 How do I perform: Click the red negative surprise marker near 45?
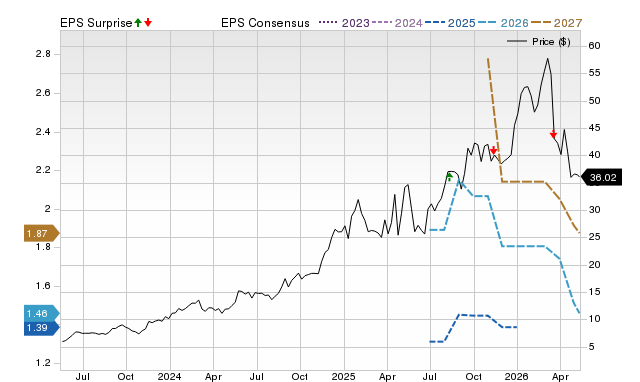click(x=553, y=134)
